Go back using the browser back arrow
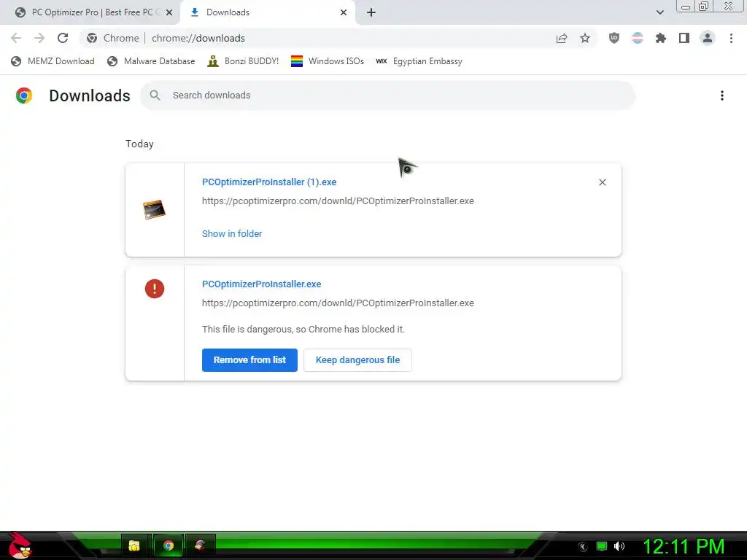This screenshot has height=560, width=747. tap(16, 38)
